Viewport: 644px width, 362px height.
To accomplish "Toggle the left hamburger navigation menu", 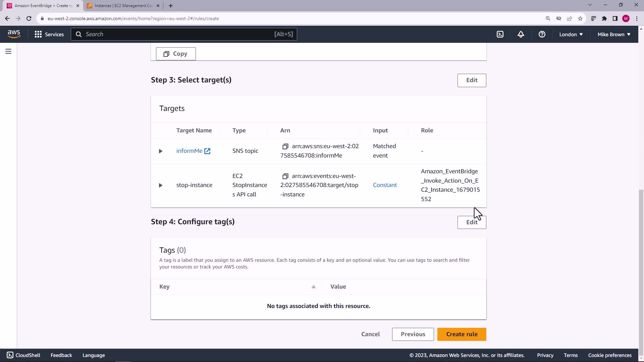I will [x=8, y=51].
